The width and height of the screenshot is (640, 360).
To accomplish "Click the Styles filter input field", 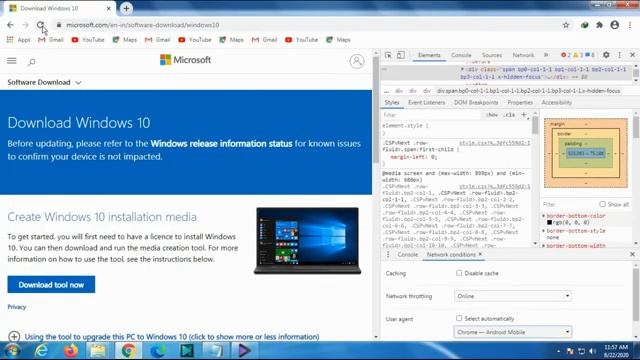I will pyautogui.click(x=431, y=115).
